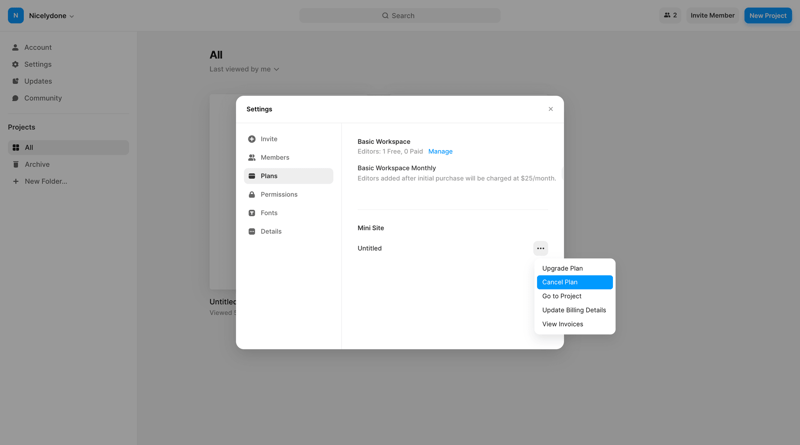Click the Invite Member button
Image resolution: width=800 pixels, height=445 pixels.
pos(712,15)
